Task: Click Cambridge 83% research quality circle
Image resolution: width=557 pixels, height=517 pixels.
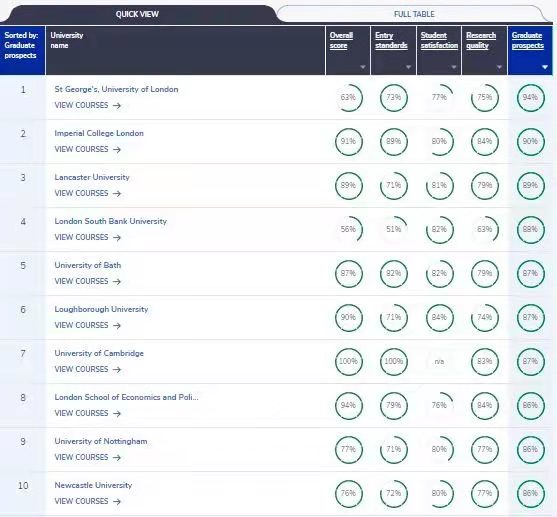Action: click(x=485, y=362)
